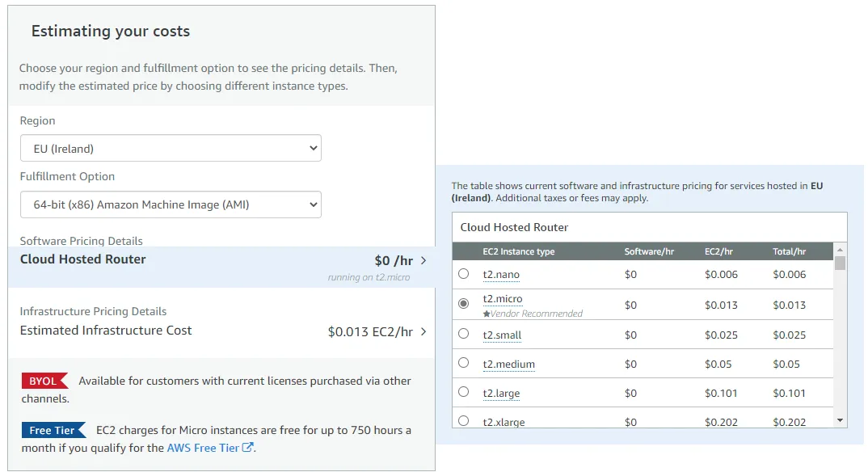Image resolution: width=868 pixels, height=472 pixels.
Task: Click the external link icon after AWS Free Tier
Action: point(248,447)
